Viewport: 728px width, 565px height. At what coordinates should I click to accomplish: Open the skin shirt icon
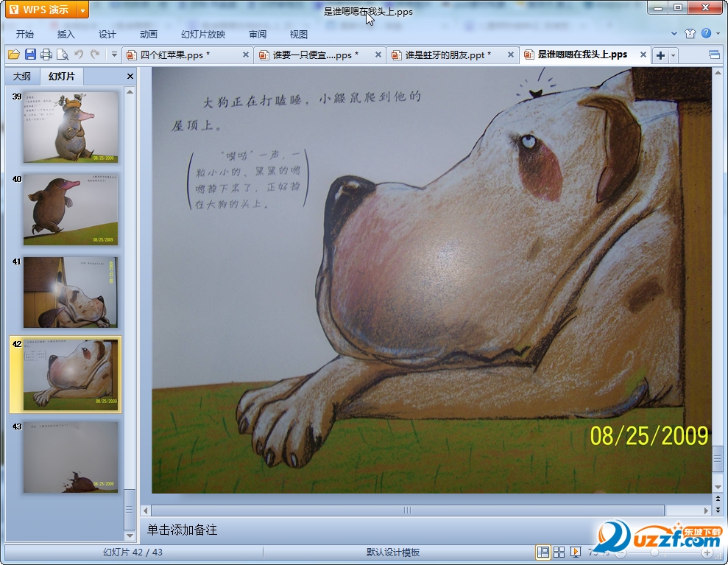(690, 33)
